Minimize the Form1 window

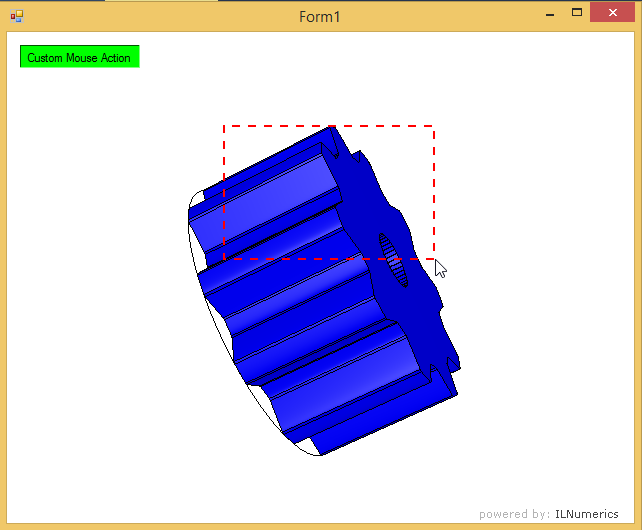550,15
